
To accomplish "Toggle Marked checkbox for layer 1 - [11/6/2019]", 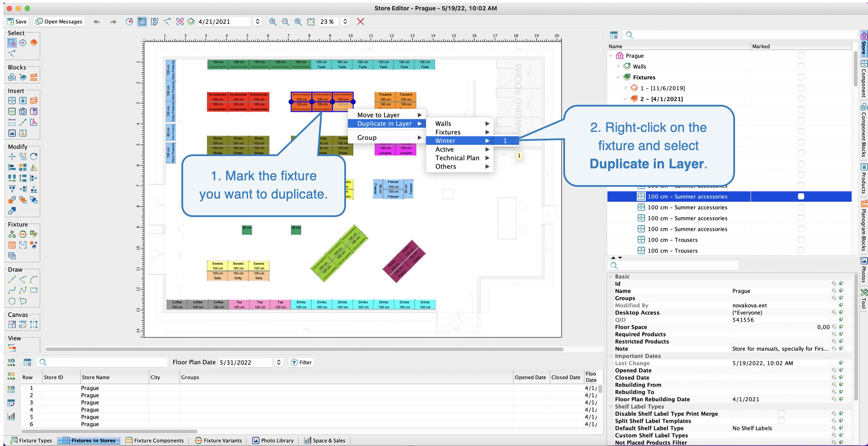I will coord(801,88).
